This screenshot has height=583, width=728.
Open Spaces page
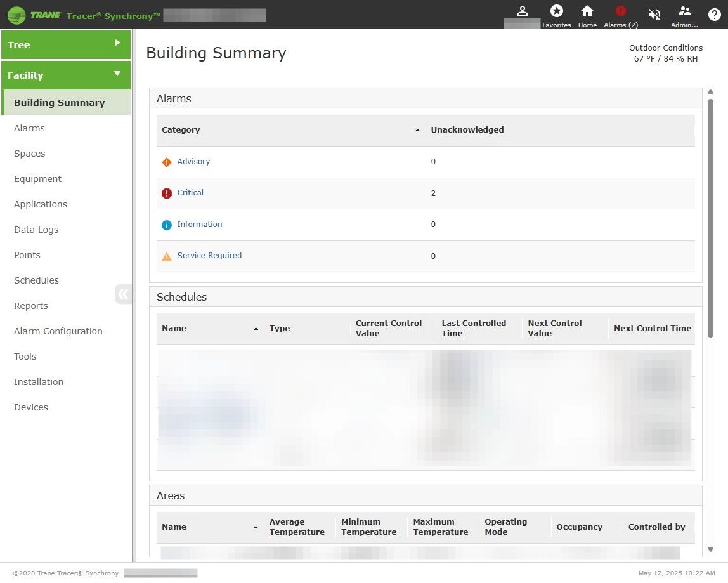[x=30, y=154]
